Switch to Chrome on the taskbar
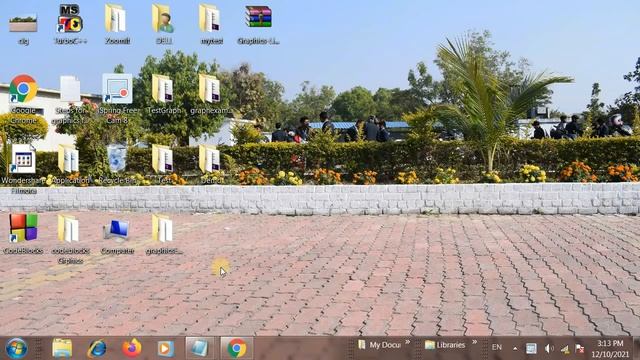This screenshot has width=640, height=360. click(237, 348)
